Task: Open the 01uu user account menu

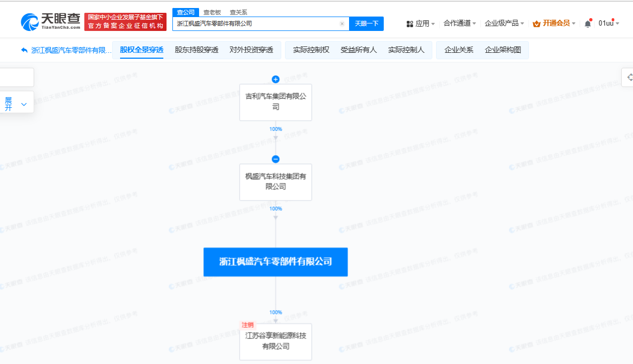Action: pyautogui.click(x=608, y=23)
